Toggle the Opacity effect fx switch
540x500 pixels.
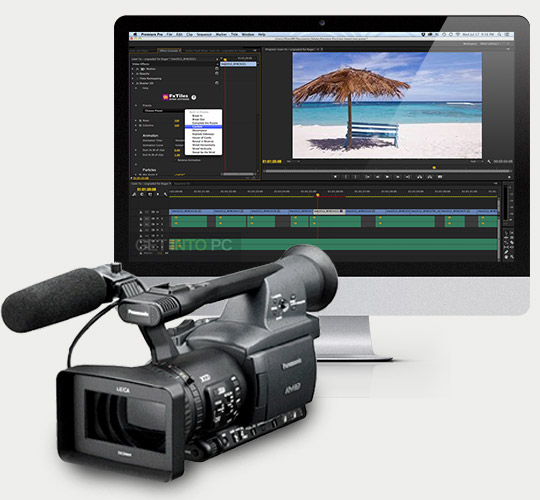coord(137,74)
